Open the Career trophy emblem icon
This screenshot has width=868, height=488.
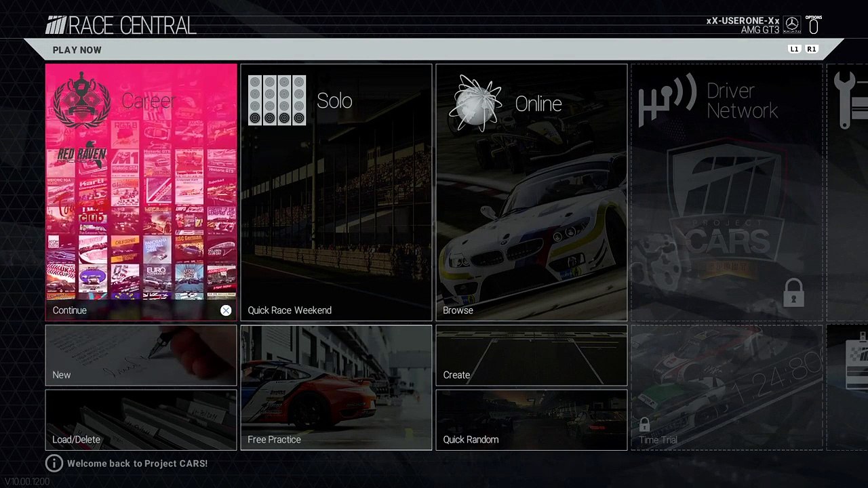click(82, 100)
